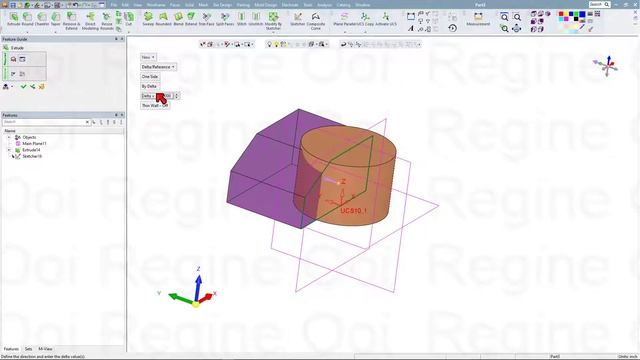640x360 pixels.
Task: Select the Stitch tool
Action: pyautogui.click(x=242, y=19)
